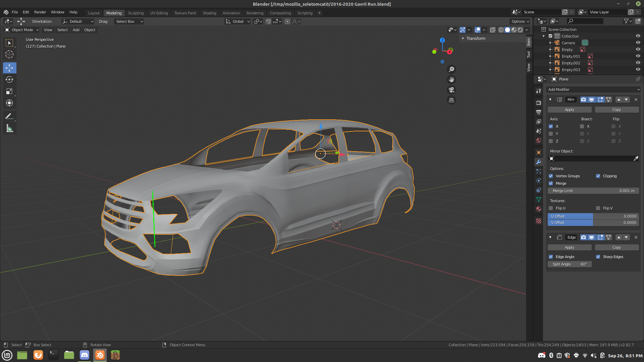The height and width of the screenshot is (362, 644).
Task: Open the Physics properties tab
Action: coord(539,181)
